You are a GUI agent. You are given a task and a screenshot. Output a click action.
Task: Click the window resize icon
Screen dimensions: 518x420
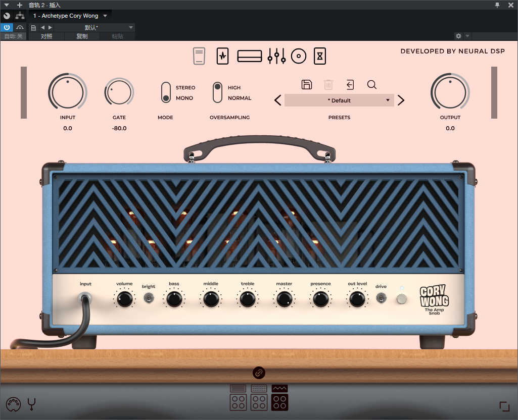[504, 406]
